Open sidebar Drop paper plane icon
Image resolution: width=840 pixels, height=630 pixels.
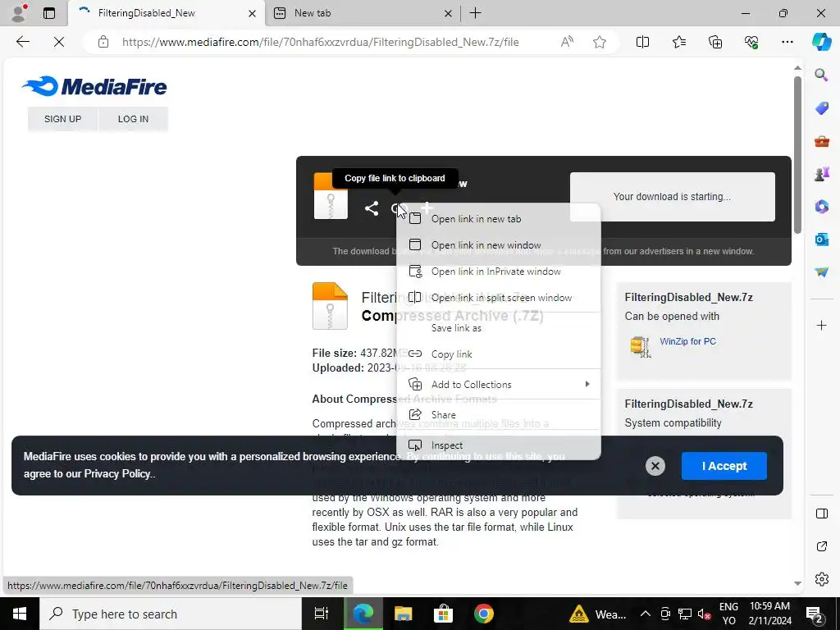821,272
